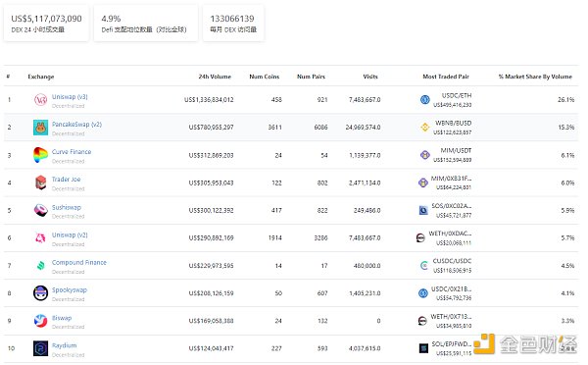Sort by the 24h Volume column header

[x=215, y=77]
